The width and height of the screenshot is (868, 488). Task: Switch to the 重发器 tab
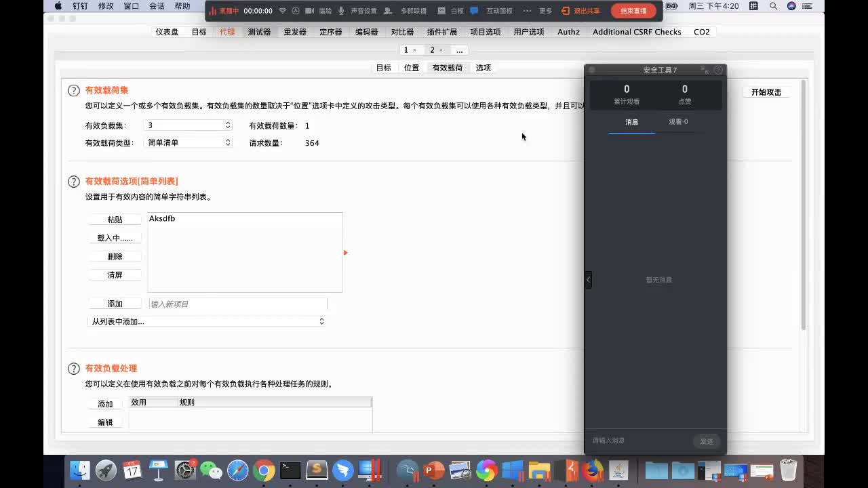tap(295, 32)
